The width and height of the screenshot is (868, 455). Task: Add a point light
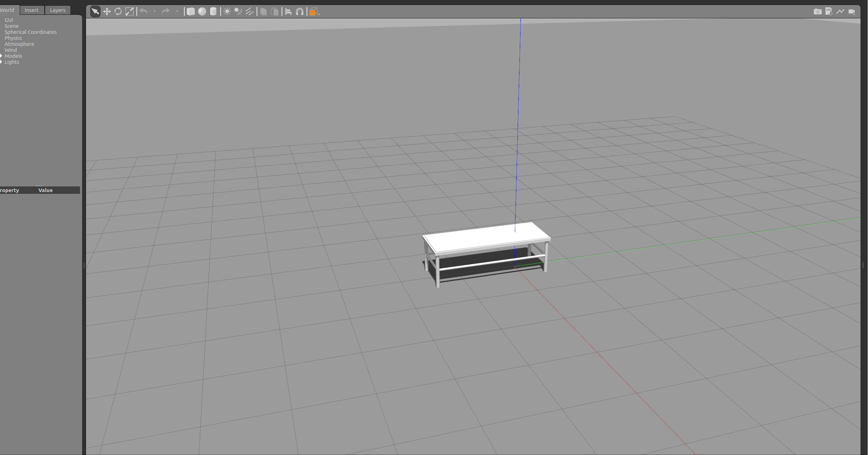coord(227,12)
